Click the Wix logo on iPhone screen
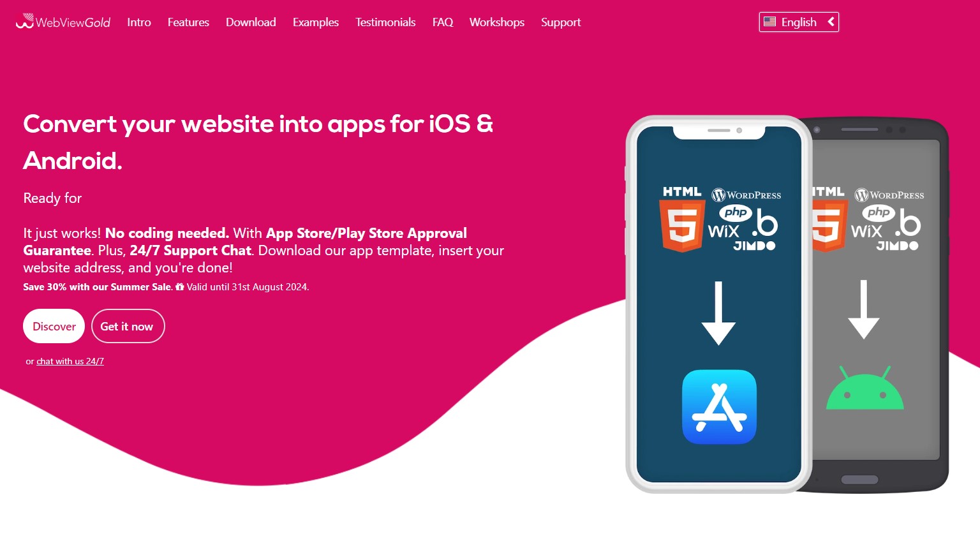Screen dimensions: 980x548 tap(724, 231)
